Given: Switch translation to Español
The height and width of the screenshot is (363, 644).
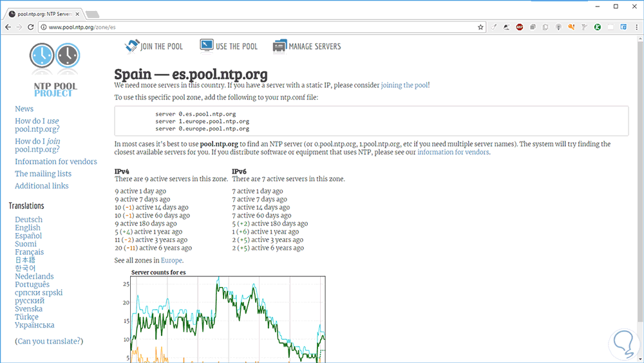Looking at the screenshot, I should (x=28, y=236).
